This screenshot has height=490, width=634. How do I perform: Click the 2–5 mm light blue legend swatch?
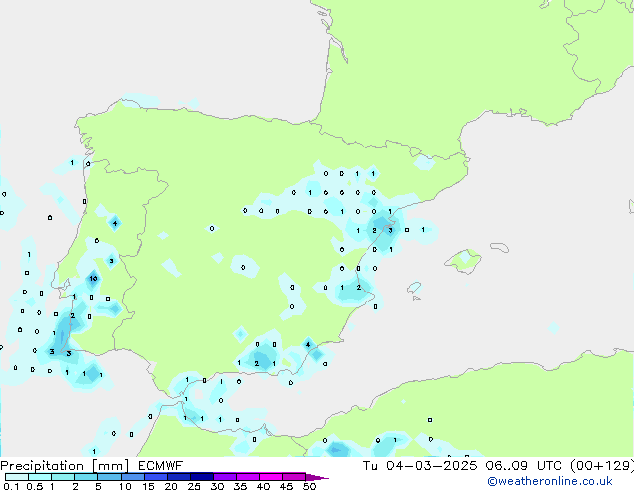(86, 477)
